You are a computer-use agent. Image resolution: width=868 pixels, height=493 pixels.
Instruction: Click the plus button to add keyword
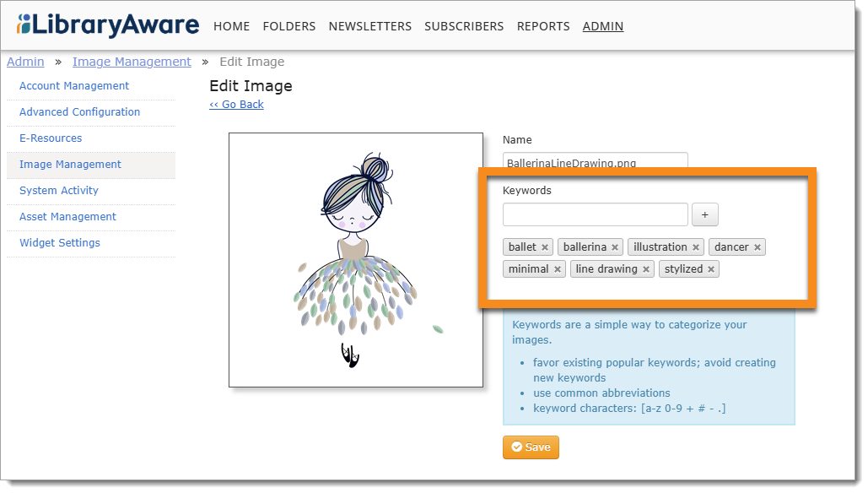pos(704,214)
